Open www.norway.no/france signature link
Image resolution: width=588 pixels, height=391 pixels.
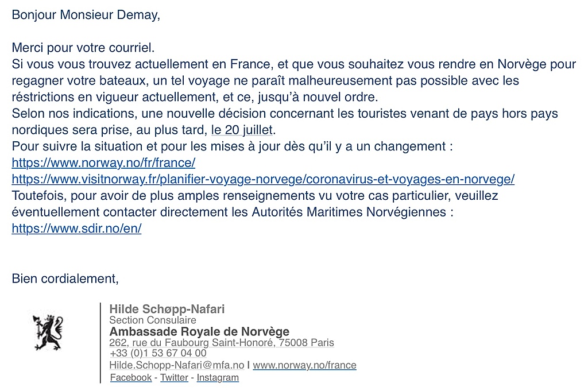[304, 365]
